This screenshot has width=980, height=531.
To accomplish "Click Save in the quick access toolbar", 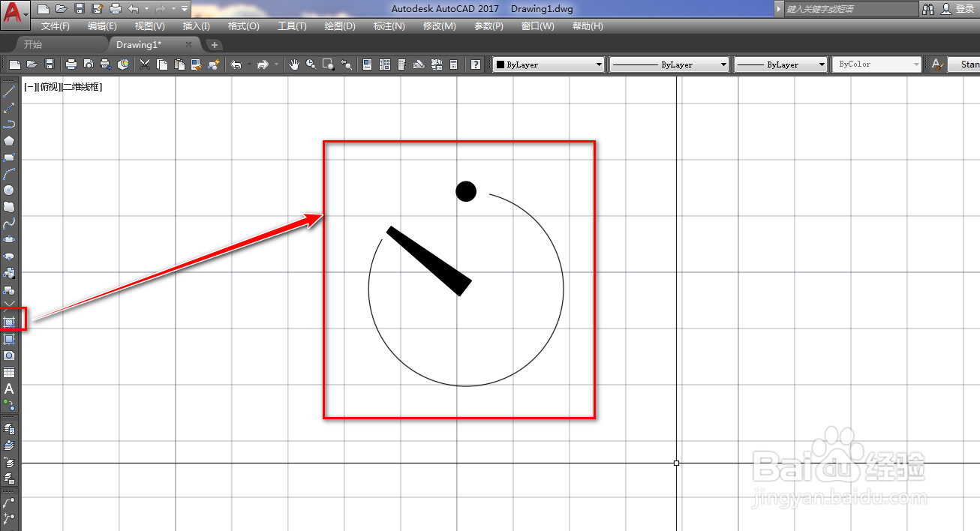I will point(80,9).
